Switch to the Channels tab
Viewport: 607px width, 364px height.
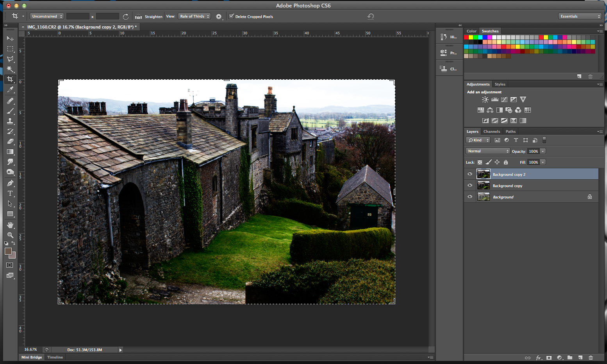pyautogui.click(x=491, y=132)
